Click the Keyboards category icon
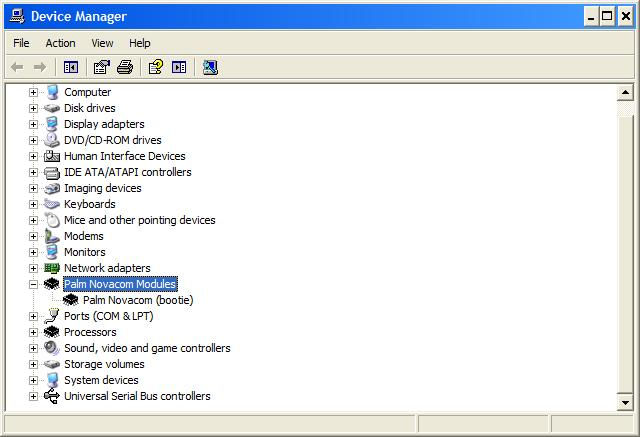Viewport: 640px width, 437px height. pyautogui.click(x=52, y=204)
